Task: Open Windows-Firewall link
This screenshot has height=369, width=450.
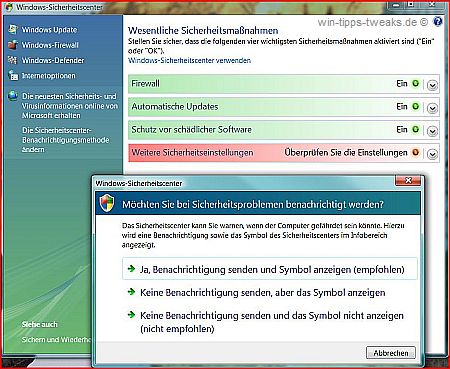Action: tap(50, 45)
